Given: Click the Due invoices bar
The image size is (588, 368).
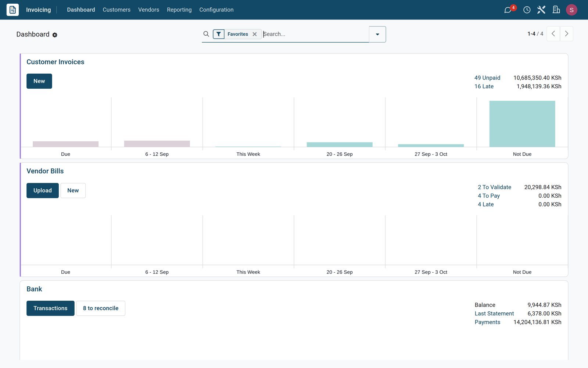Looking at the screenshot, I should point(66,144).
